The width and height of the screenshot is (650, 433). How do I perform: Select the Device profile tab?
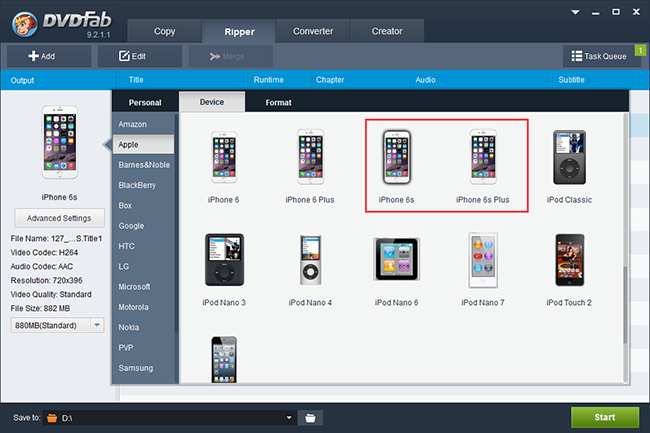[x=212, y=102]
